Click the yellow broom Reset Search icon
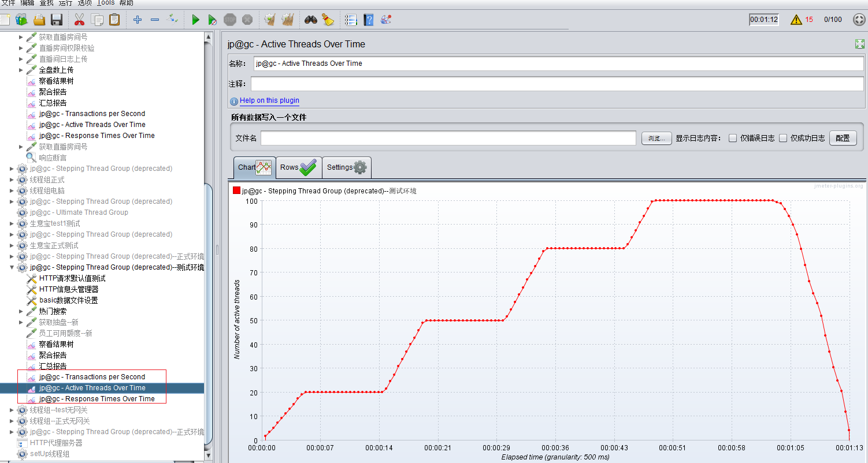 (x=328, y=20)
